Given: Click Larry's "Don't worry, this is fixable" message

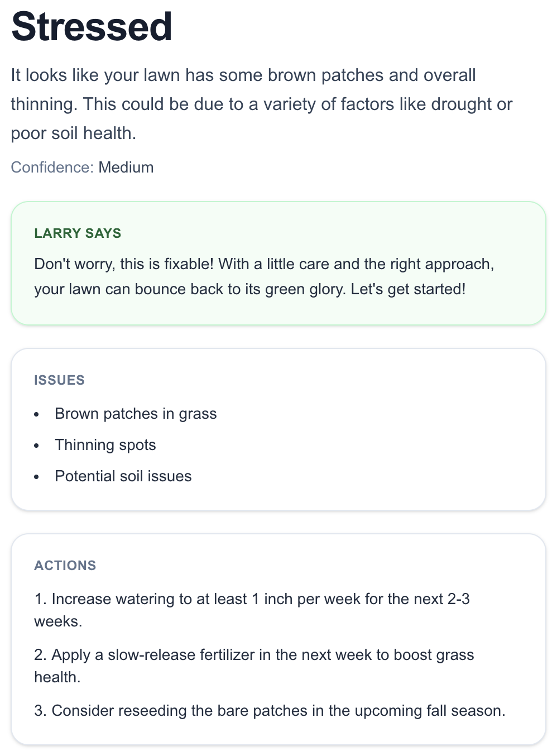Looking at the screenshot, I should [x=264, y=276].
